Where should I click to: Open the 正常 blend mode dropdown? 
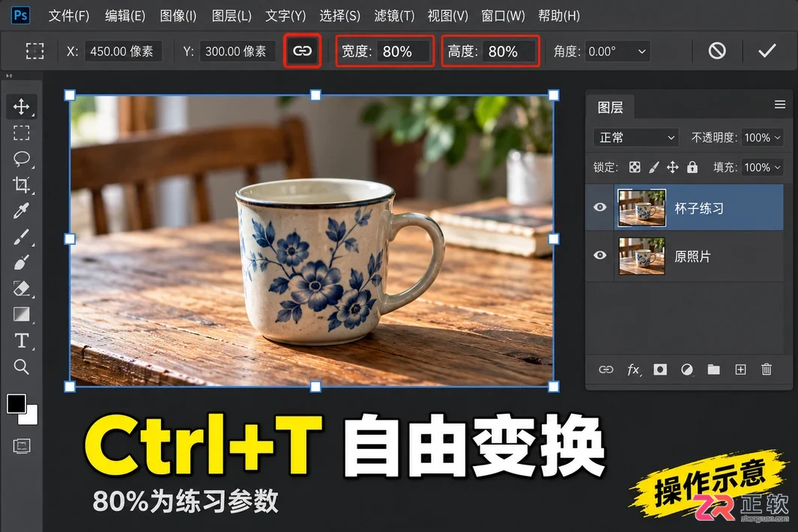[x=636, y=137]
